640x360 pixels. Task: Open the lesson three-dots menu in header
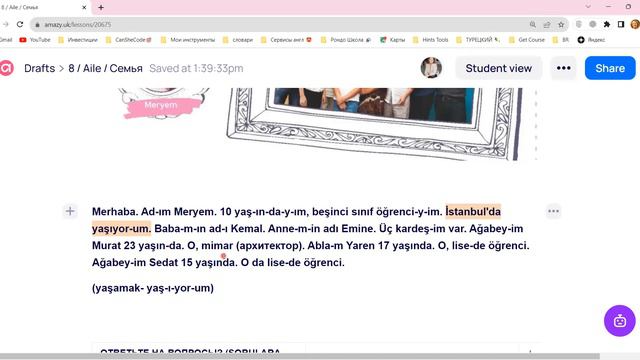(564, 68)
